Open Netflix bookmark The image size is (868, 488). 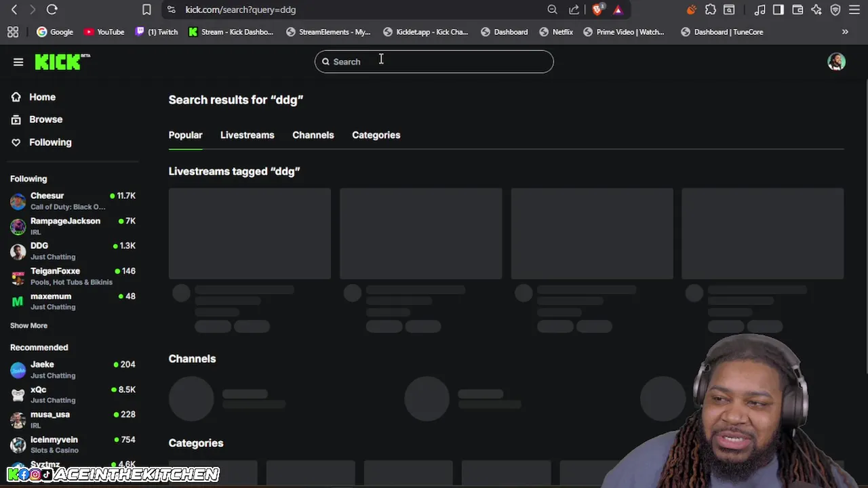(556, 32)
